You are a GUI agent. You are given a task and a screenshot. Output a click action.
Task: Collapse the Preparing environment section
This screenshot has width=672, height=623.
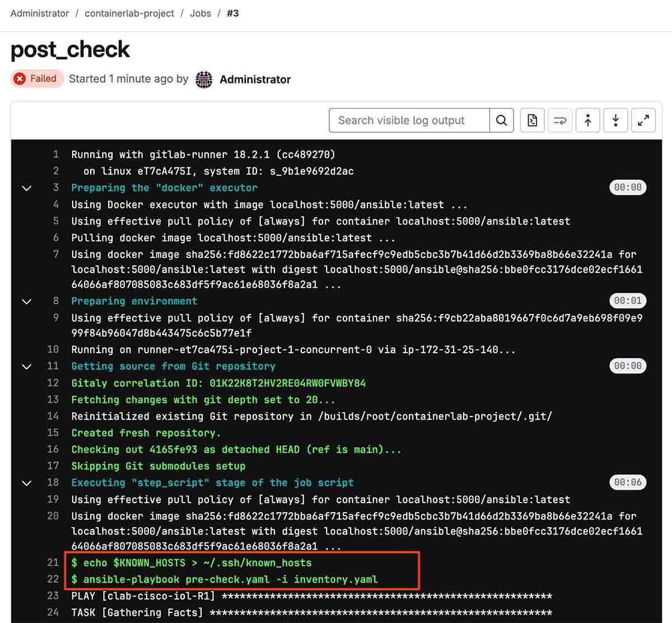click(x=26, y=301)
